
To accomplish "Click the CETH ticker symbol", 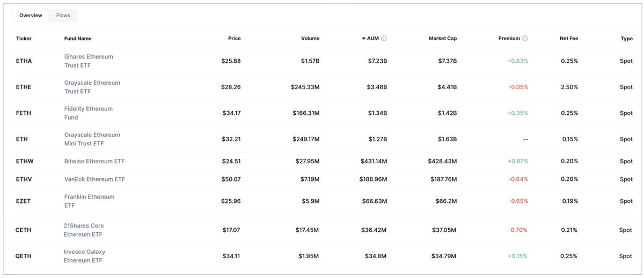I will 23,230.
